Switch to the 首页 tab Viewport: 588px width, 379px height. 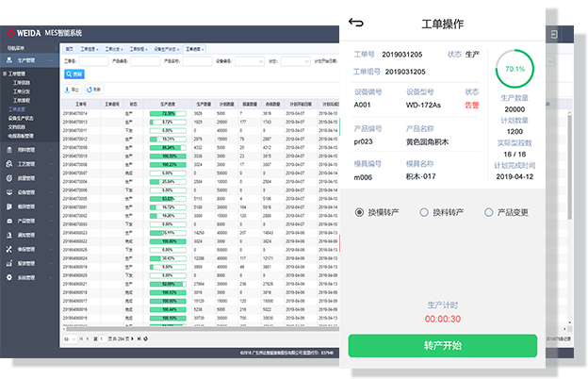click(x=70, y=49)
